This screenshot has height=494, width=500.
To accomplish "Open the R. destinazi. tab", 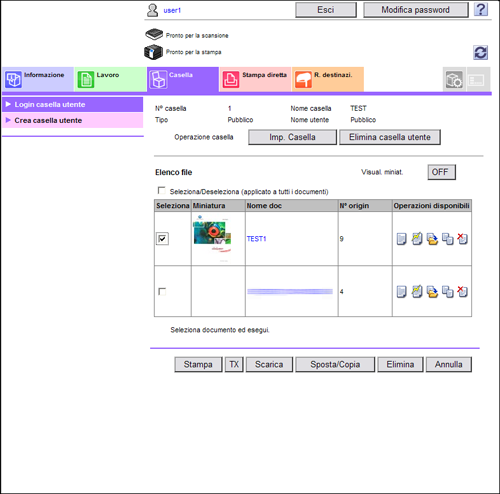I will coord(328,79).
